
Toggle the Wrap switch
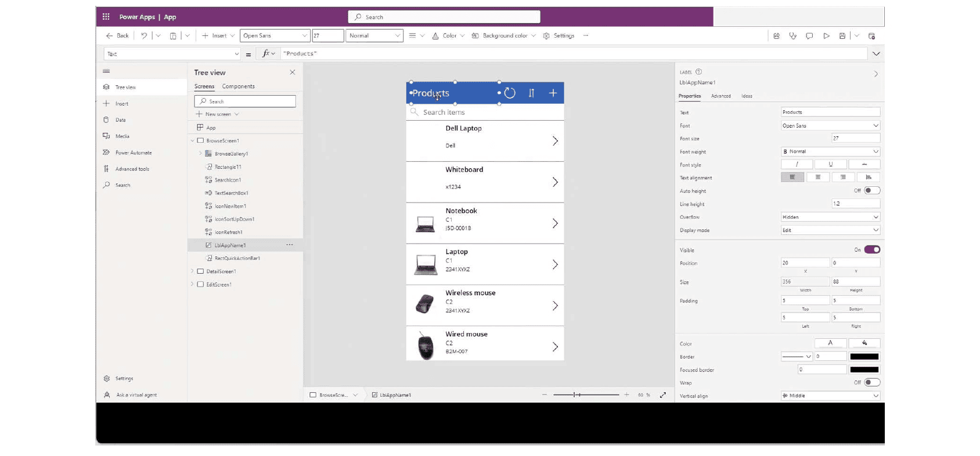tap(872, 382)
